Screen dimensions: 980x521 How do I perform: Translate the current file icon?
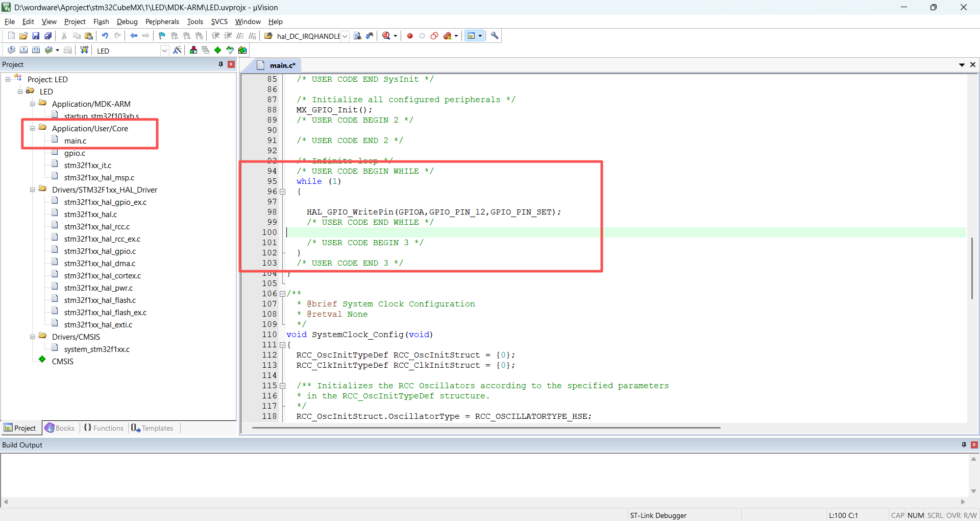point(11,50)
